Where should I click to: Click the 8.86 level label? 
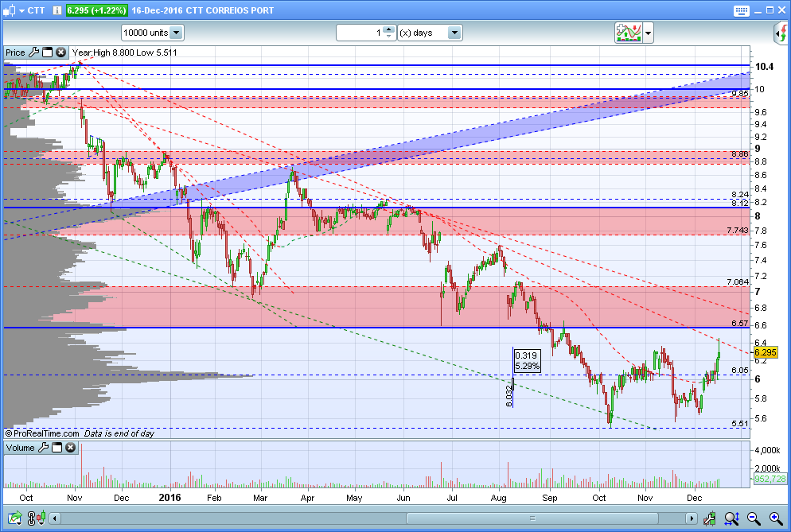(x=740, y=154)
